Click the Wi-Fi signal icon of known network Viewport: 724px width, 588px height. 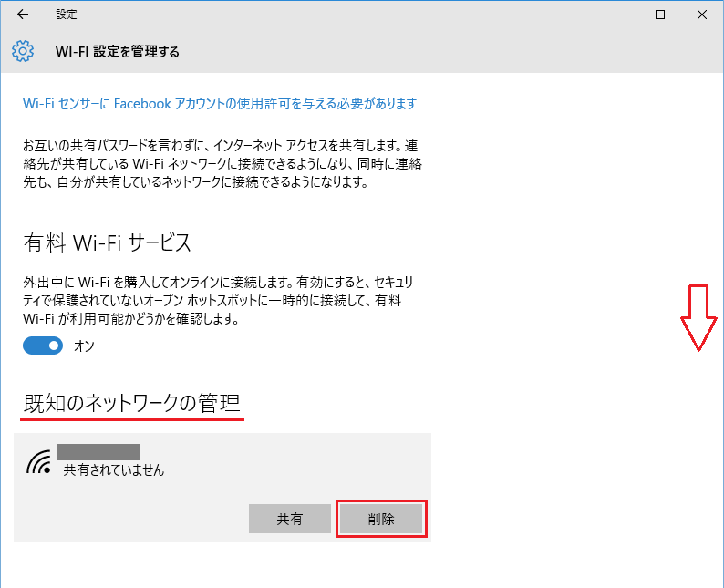point(38,463)
